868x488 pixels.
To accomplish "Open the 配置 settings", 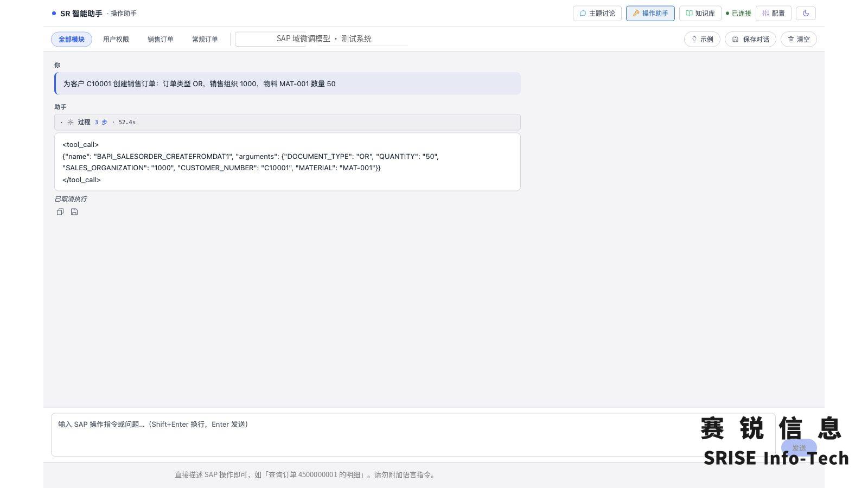I will pos(774,14).
